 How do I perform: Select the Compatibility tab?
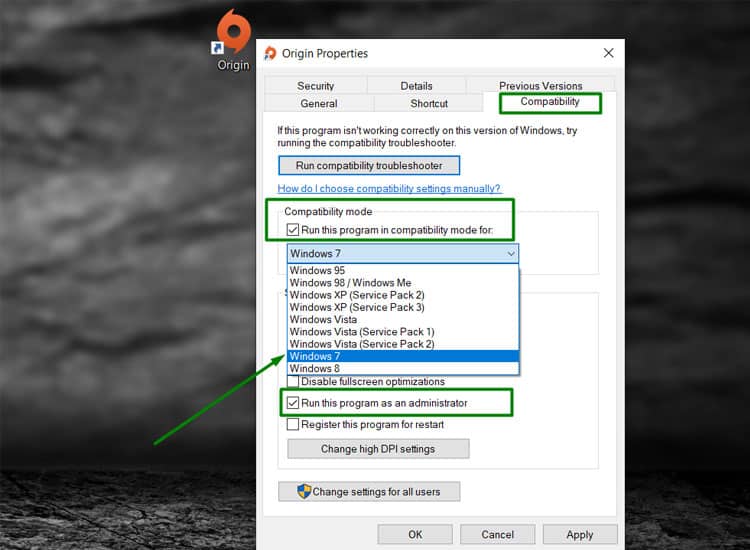[550, 102]
